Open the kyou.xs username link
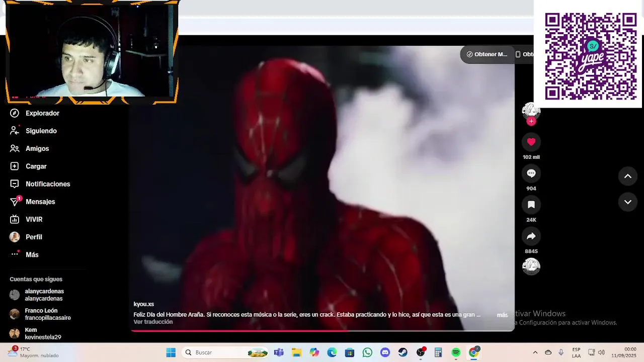Image resolution: width=644 pixels, height=362 pixels. (143, 304)
